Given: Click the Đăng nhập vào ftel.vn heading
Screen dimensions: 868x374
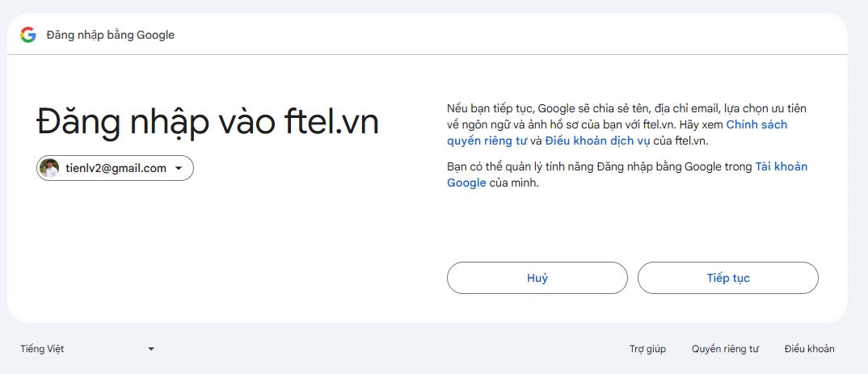Looking at the screenshot, I should point(208,122).
